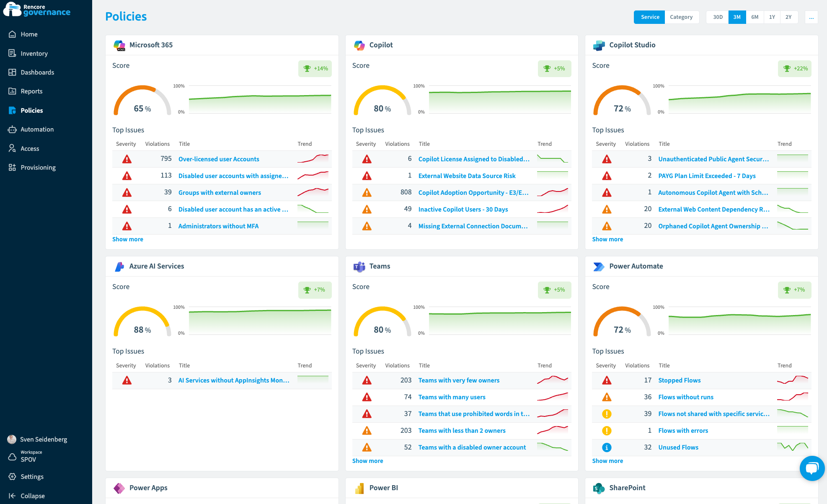Viewport: 827px width, 504px height.
Task: Open Groups with external owners policy
Action: 220,193
